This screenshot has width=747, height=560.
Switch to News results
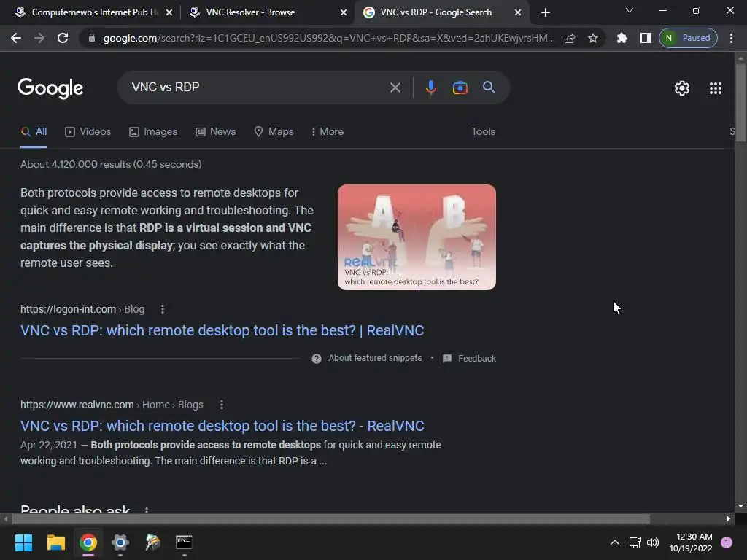[215, 132]
